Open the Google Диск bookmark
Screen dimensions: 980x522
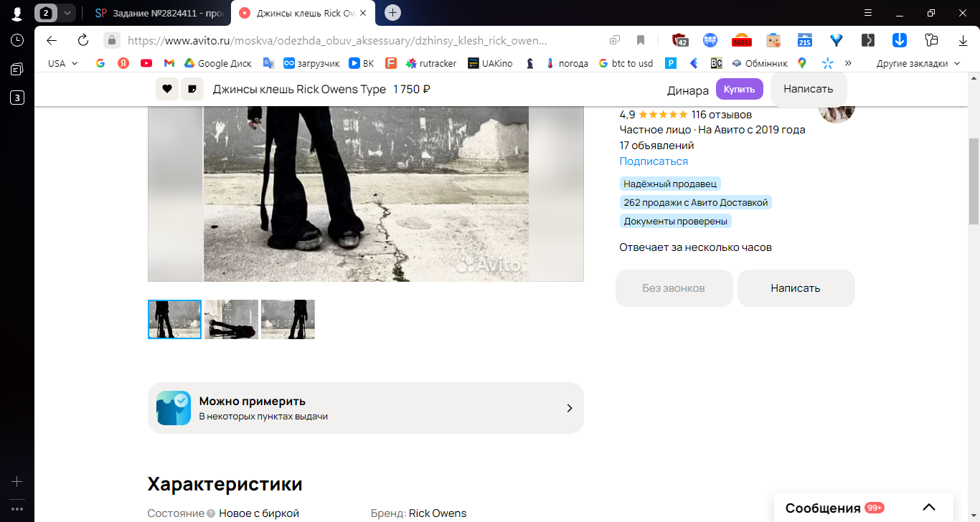point(218,63)
